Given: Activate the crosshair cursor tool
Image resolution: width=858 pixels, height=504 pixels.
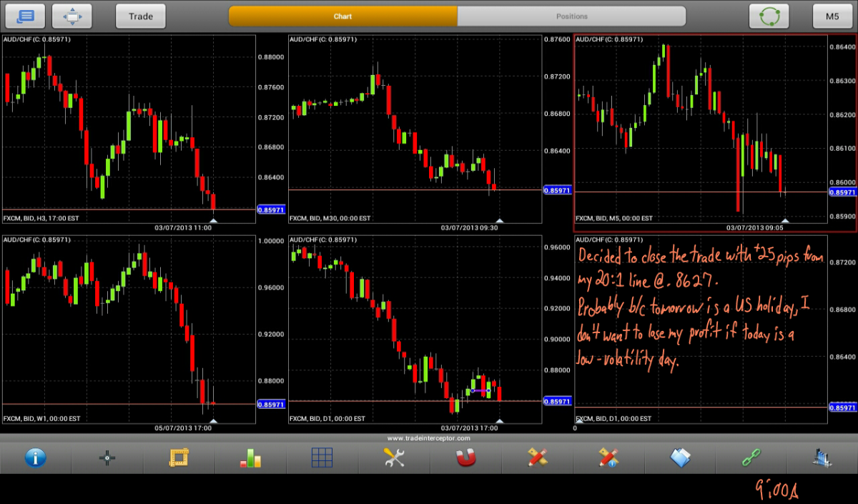Looking at the screenshot, I should (x=107, y=458).
